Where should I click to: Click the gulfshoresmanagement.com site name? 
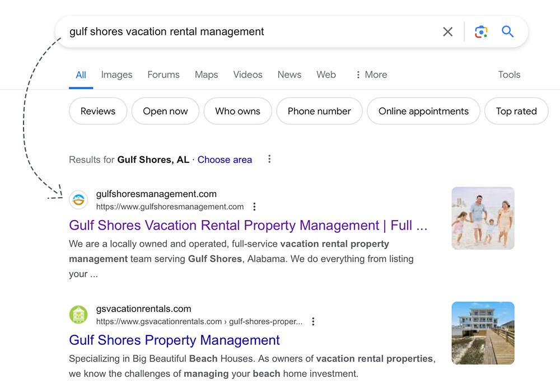(156, 194)
